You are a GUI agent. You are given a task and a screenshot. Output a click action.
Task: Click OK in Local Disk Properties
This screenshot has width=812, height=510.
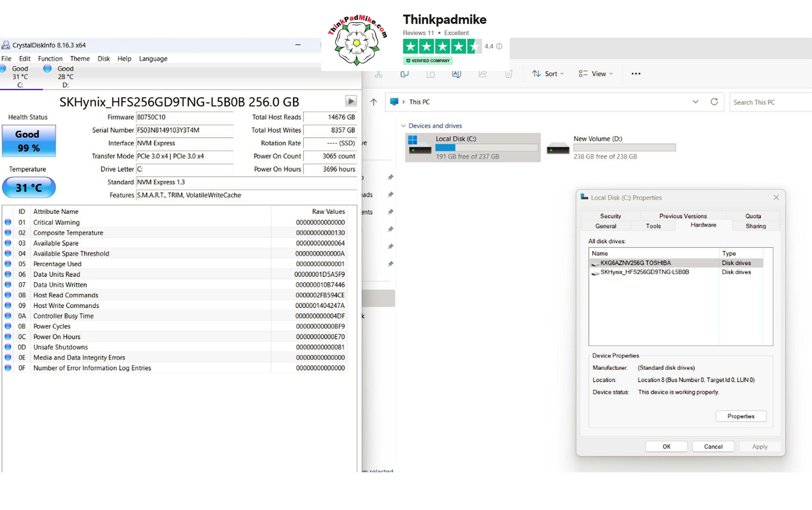[x=666, y=446]
